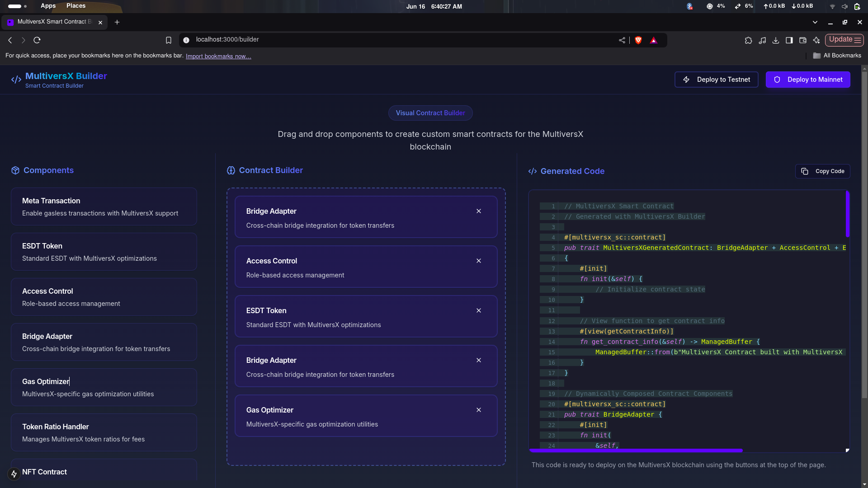Click the floating lightning bolt icon at the bottom left

click(14, 474)
